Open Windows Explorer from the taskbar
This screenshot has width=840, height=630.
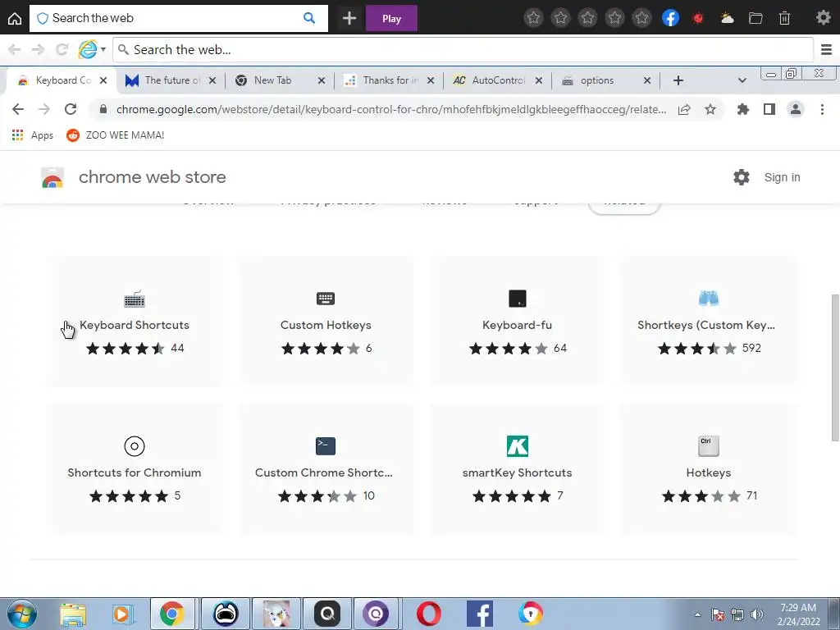(73, 614)
